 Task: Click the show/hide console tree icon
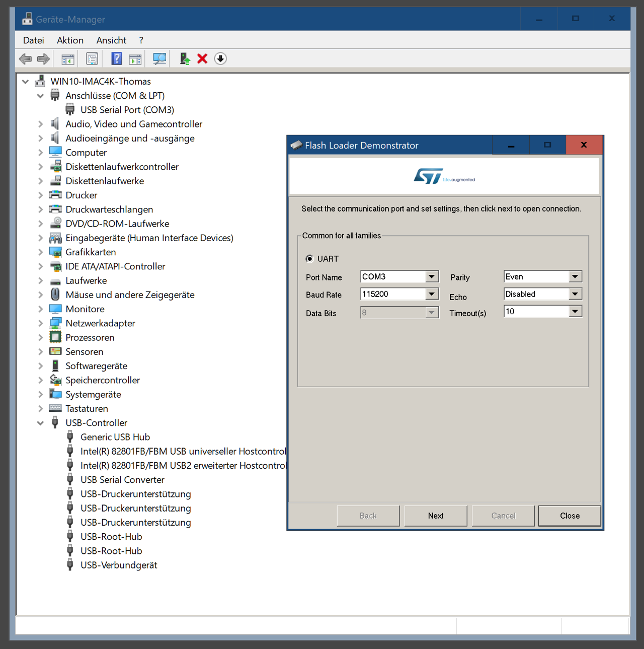[x=68, y=59]
